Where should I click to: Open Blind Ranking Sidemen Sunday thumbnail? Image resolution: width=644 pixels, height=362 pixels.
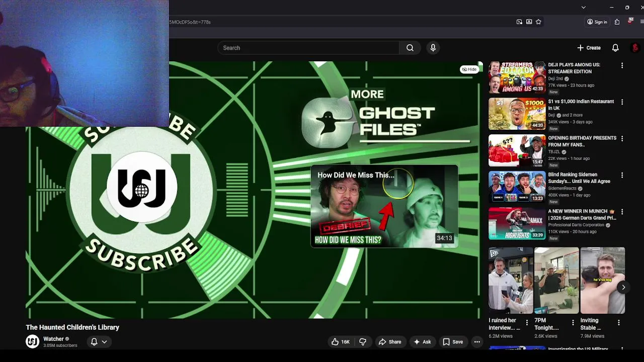(517, 187)
